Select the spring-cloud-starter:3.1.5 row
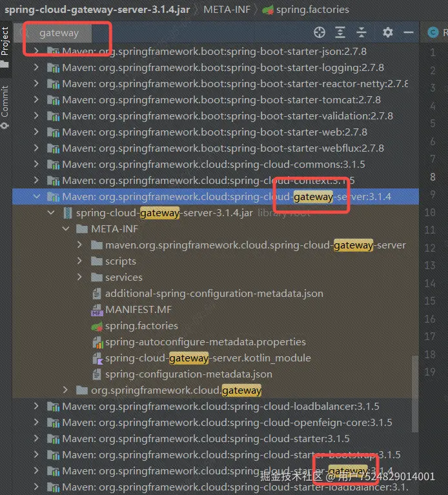The image size is (448, 495). (x=216, y=438)
